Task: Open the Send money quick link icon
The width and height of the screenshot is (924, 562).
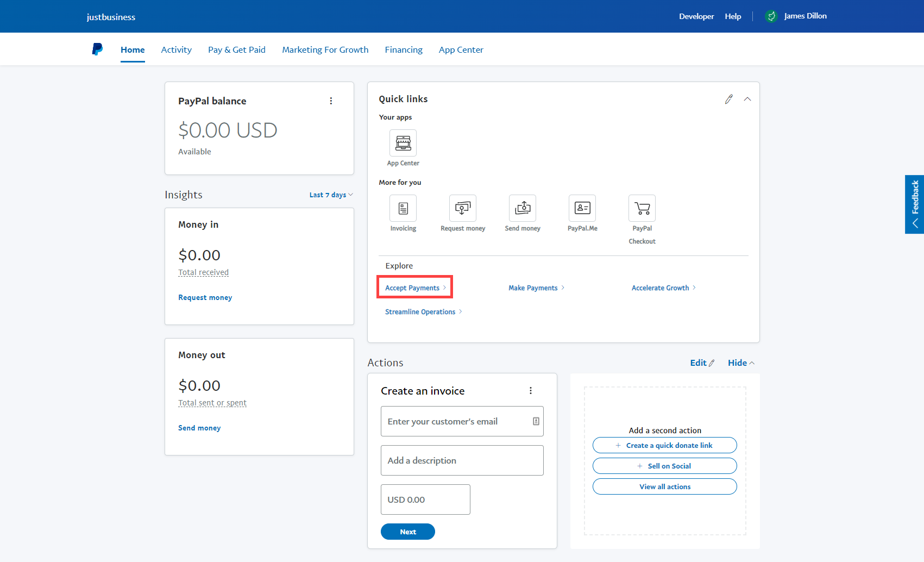Action: pyautogui.click(x=523, y=208)
